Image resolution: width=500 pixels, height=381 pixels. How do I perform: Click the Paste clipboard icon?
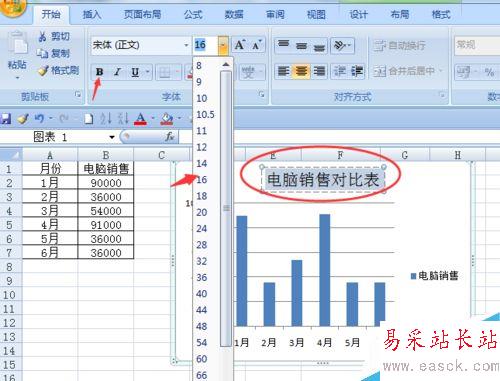point(17,43)
